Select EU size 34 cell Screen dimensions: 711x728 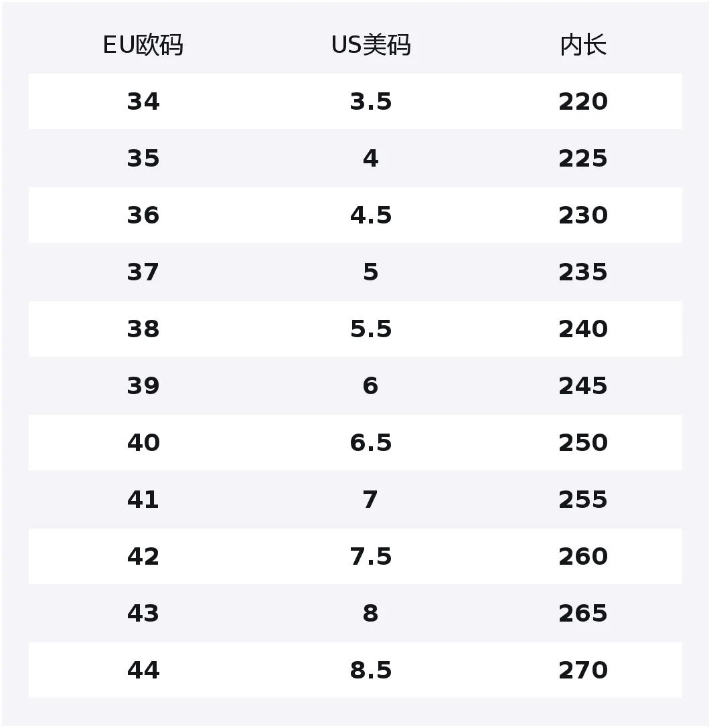[x=143, y=101]
